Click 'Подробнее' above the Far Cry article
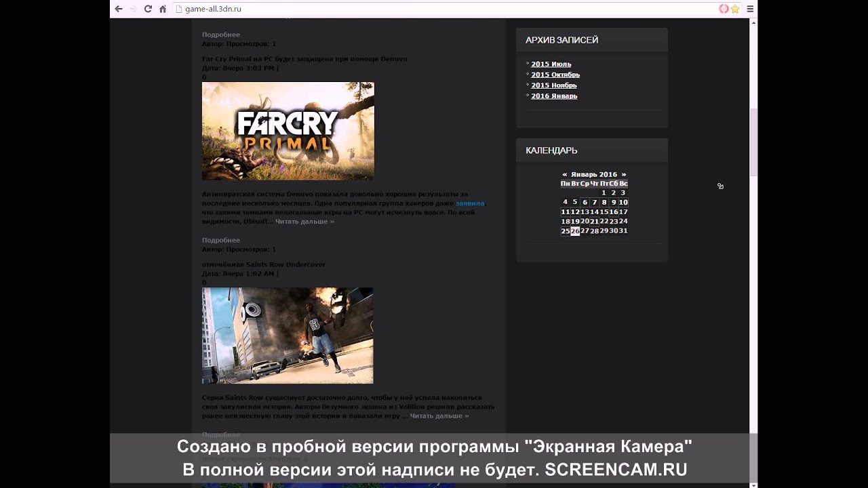 221,35
